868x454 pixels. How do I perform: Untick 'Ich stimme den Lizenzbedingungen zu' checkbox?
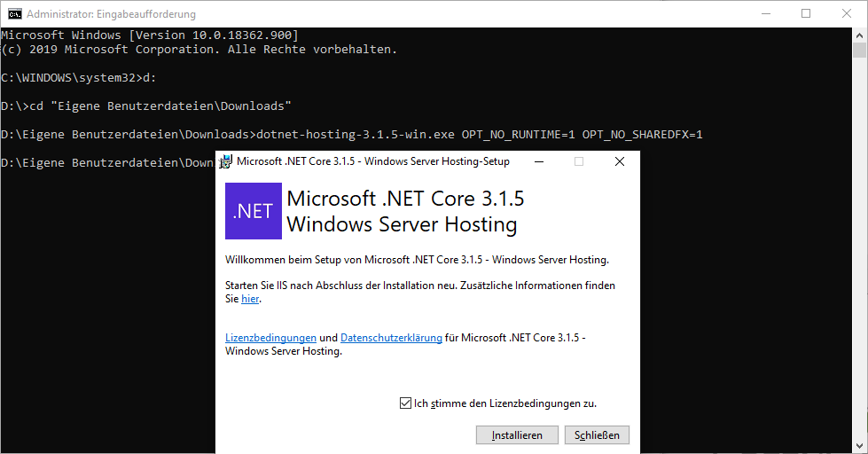click(x=405, y=403)
